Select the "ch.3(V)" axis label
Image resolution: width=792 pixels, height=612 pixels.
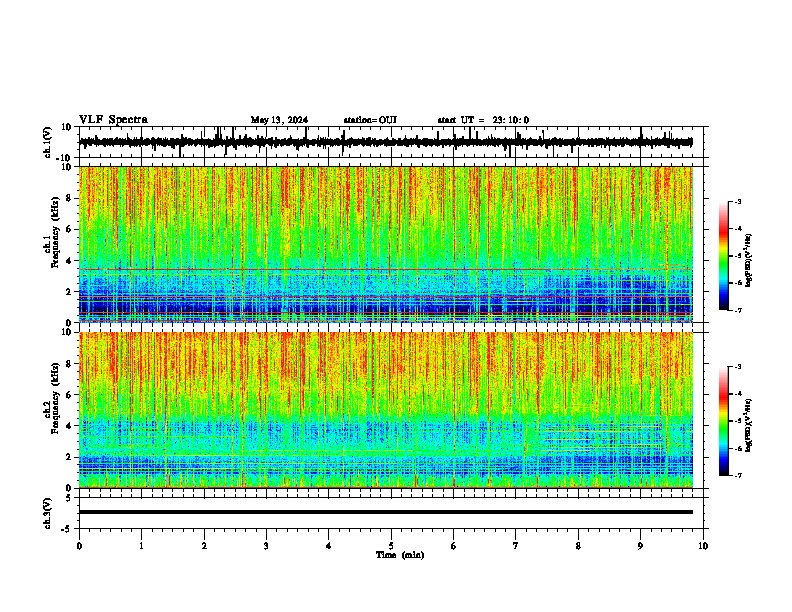click(48, 513)
